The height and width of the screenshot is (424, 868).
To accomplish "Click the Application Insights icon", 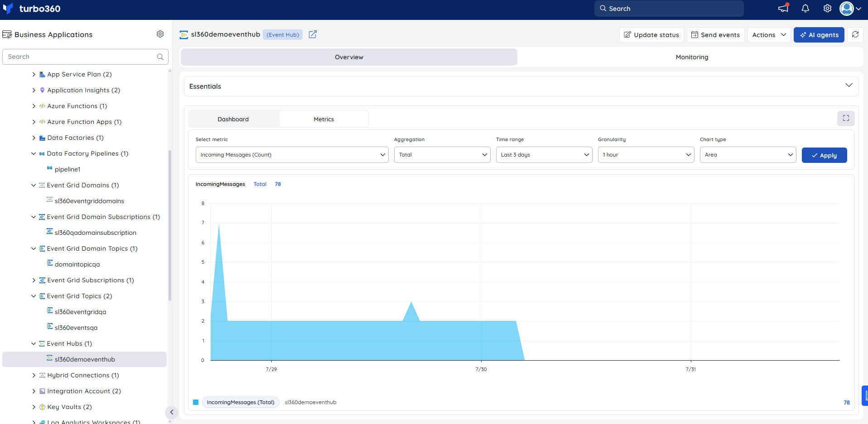I will click(x=42, y=90).
